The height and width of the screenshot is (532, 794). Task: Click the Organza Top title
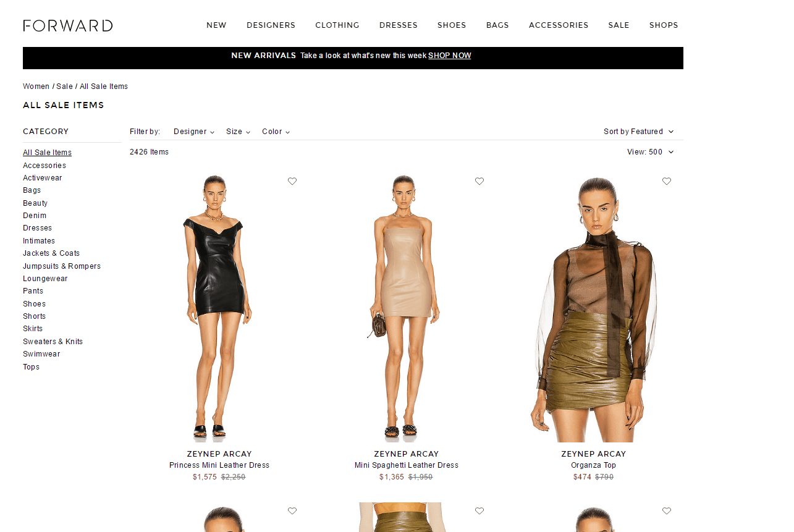(x=594, y=465)
